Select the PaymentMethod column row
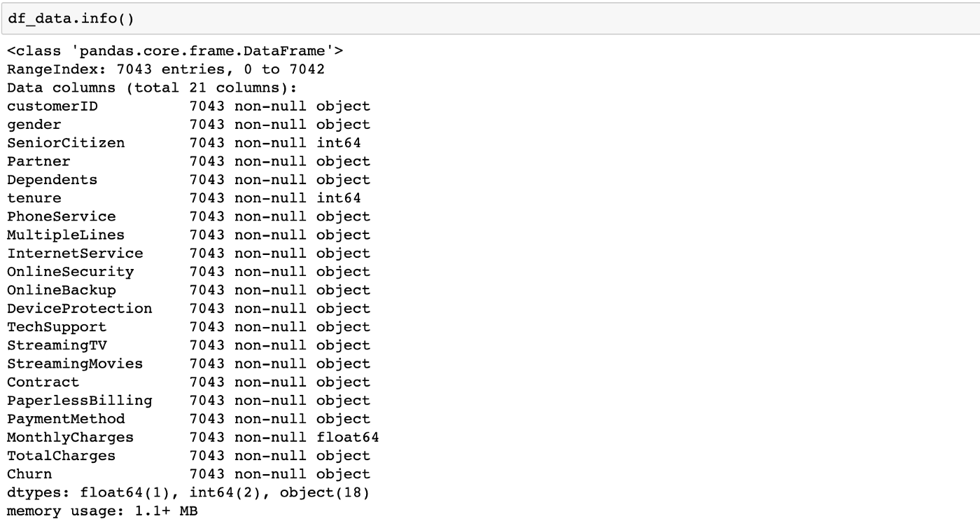 coord(188,419)
